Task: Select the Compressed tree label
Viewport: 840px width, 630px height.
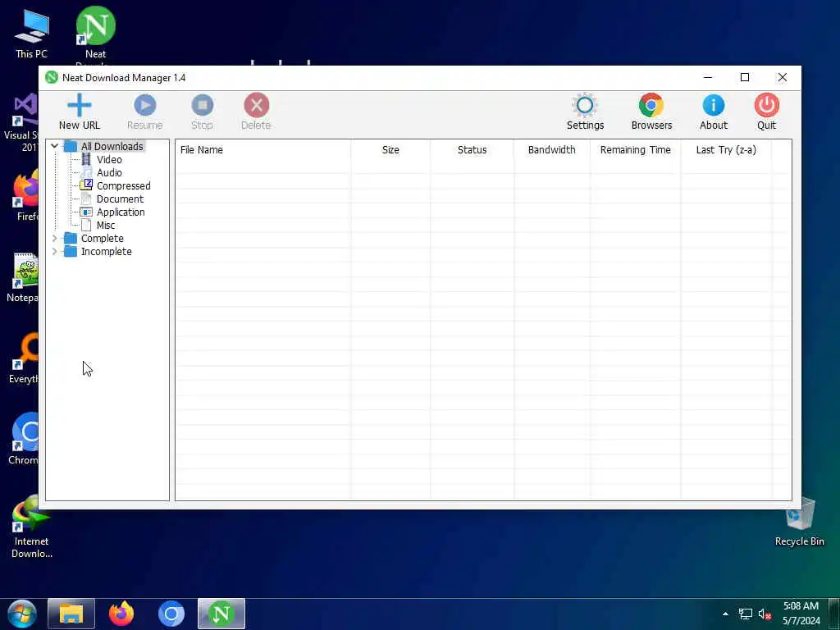Action: pos(123,186)
